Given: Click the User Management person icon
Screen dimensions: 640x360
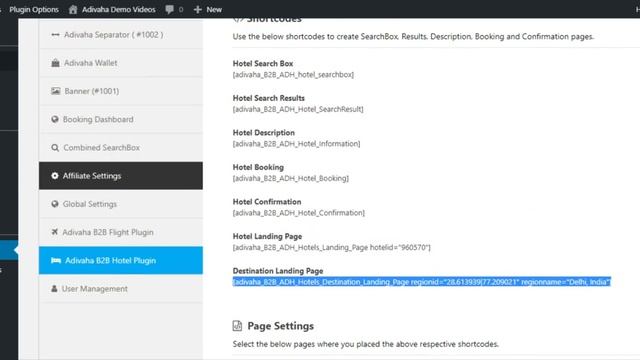Looking at the screenshot, I should coord(54,289).
